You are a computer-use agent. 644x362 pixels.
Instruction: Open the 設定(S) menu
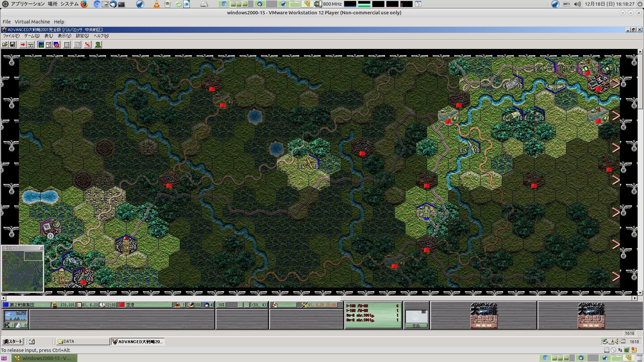[x=82, y=36]
